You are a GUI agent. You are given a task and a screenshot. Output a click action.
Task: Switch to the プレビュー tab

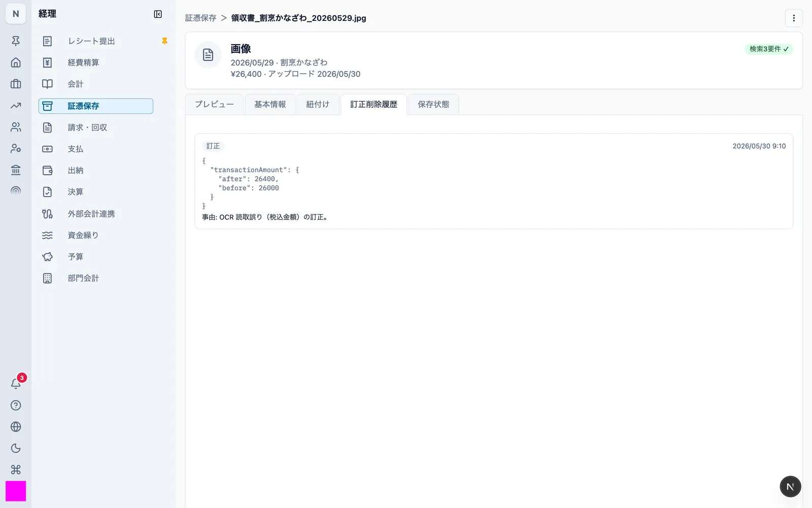click(214, 104)
